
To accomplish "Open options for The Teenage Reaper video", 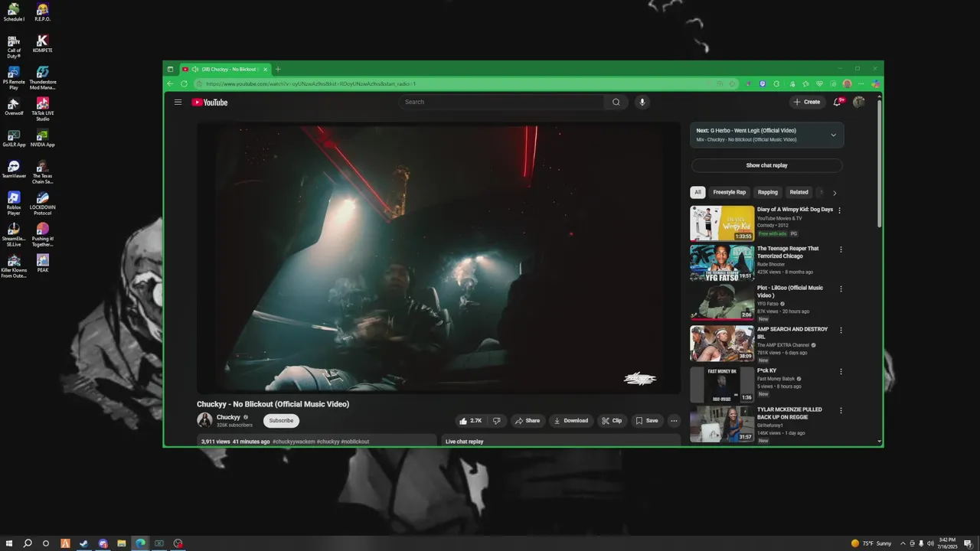I will [x=840, y=249].
